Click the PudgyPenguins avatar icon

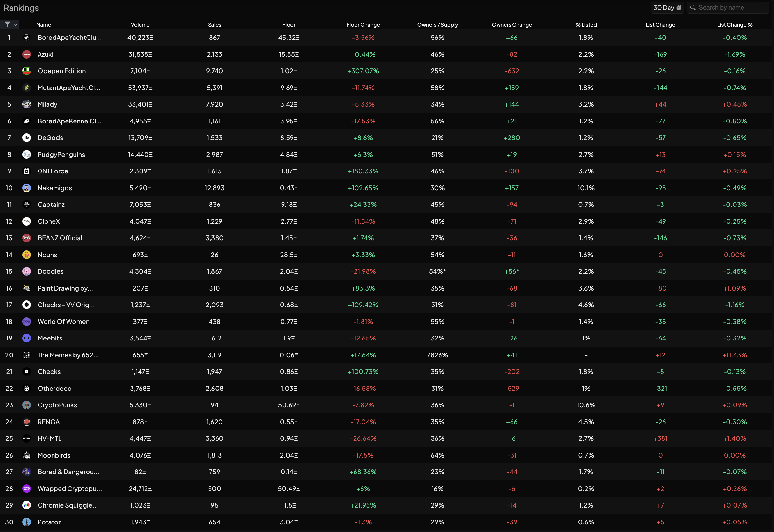[x=27, y=155]
